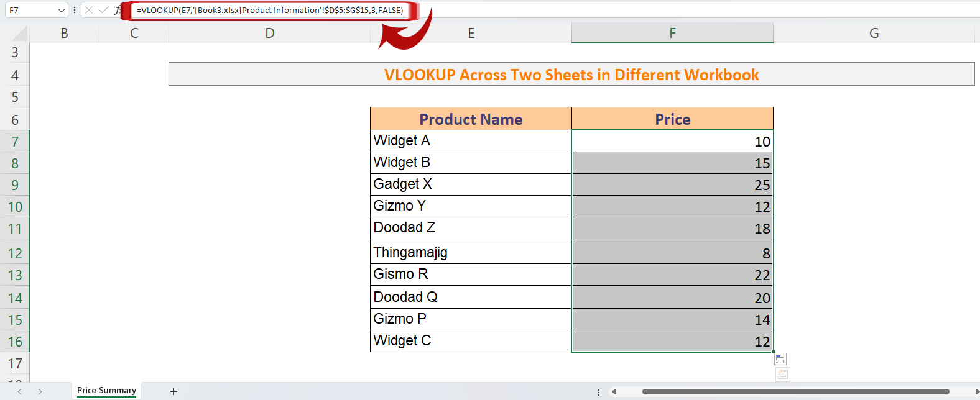The width and height of the screenshot is (980, 400).
Task: Go to previous sheet using left arrow
Action: (x=20, y=391)
